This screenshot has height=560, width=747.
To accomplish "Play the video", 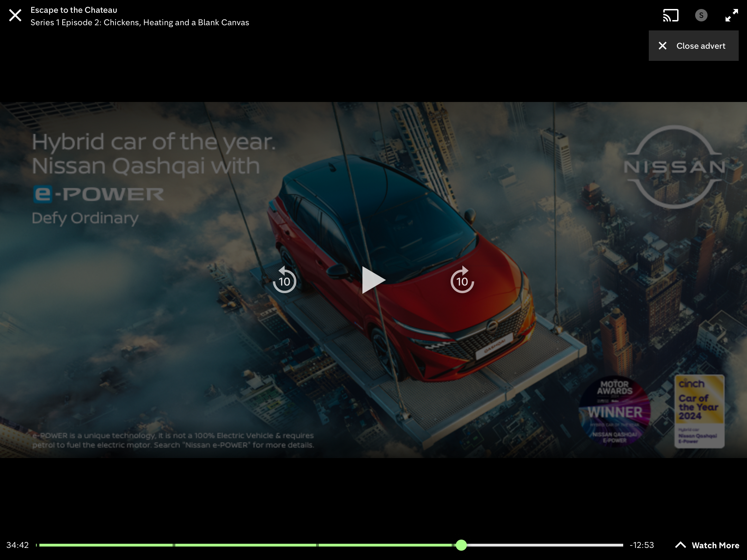I will click(373, 280).
